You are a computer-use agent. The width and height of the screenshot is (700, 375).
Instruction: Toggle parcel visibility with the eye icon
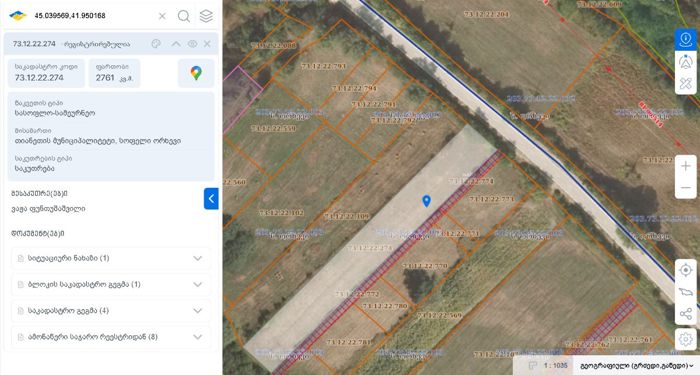192,44
